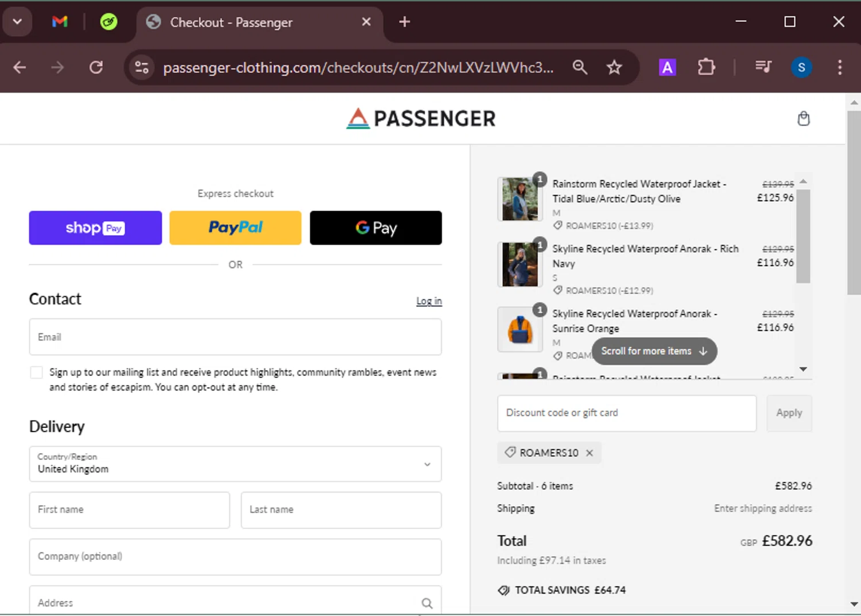Screen dimensions: 861x616
Task: Go forward in browser history
Action: [57, 68]
